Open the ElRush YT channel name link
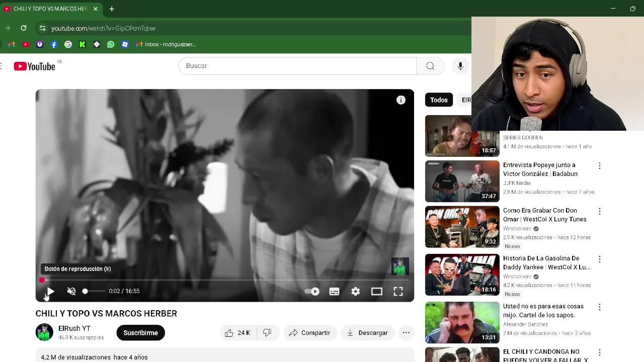 point(74,328)
